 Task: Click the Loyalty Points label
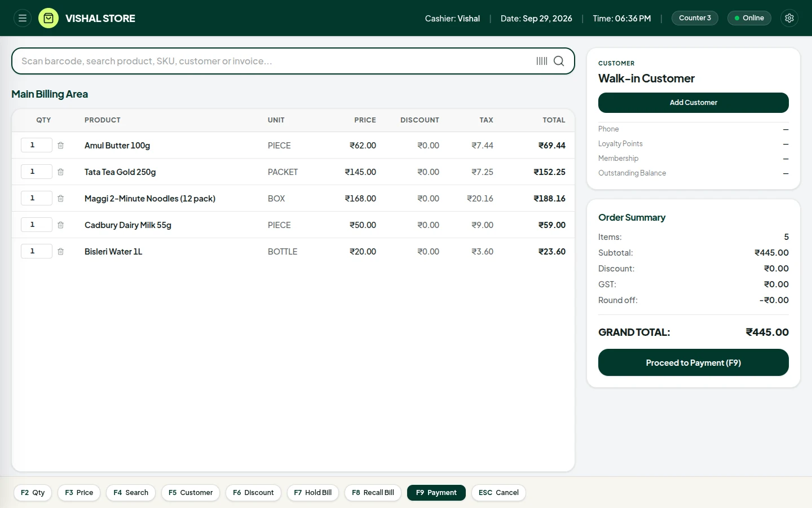pyautogui.click(x=620, y=144)
